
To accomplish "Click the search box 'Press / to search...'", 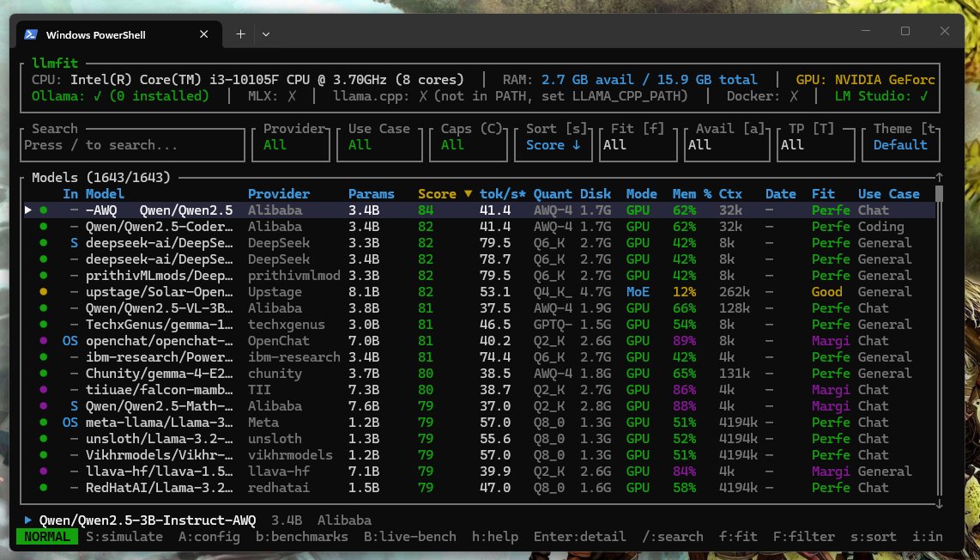I will [x=132, y=145].
